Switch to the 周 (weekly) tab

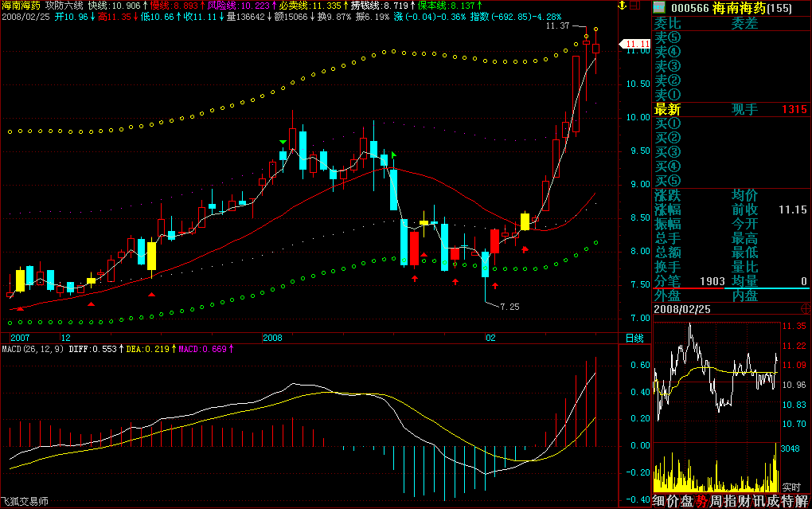pos(716,501)
